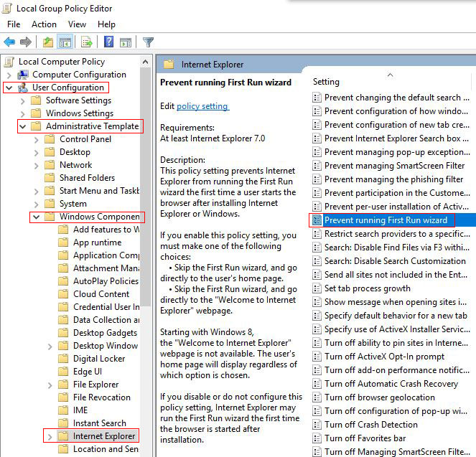Select the Instant Search tree item
The width and height of the screenshot is (476, 457).
[x=100, y=423]
